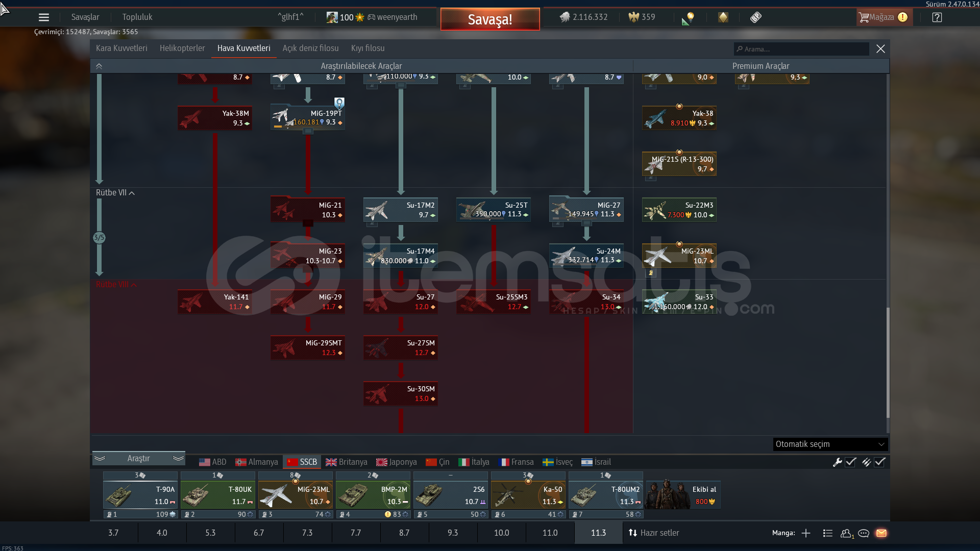Select battle rating 10.0 preset
The height and width of the screenshot is (551, 980).
pos(502,533)
